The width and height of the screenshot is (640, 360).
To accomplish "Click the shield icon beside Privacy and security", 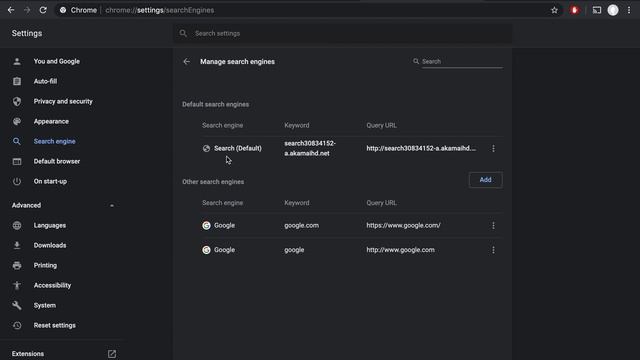I will click(17, 101).
